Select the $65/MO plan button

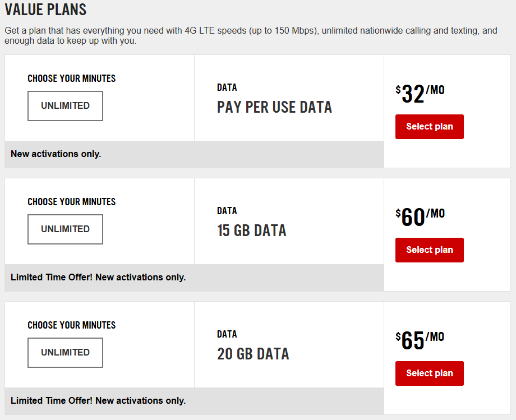[x=429, y=373]
